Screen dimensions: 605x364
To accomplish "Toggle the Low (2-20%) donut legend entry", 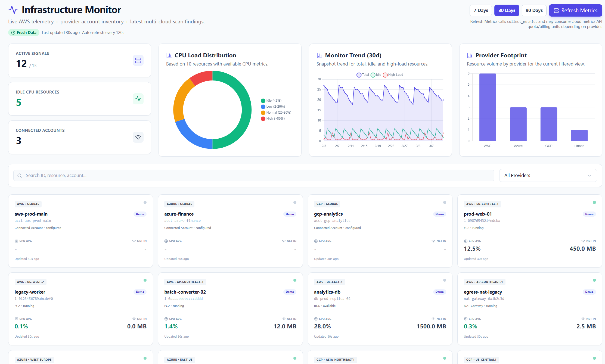I will pyautogui.click(x=273, y=107).
